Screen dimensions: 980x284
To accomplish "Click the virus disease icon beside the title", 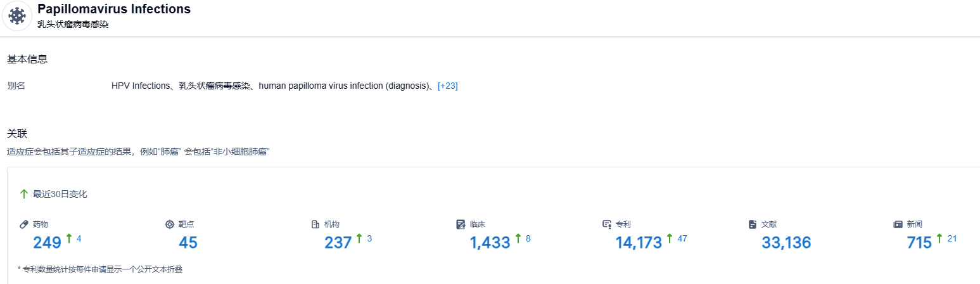I will [x=17, y=16].
